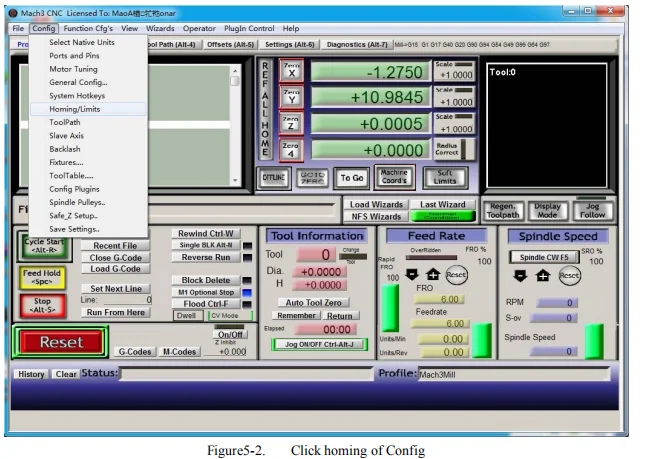The image size is (648, 459).
Task: Click the G-code window scrollbar down arrow
Action: (x=235, y=180)
